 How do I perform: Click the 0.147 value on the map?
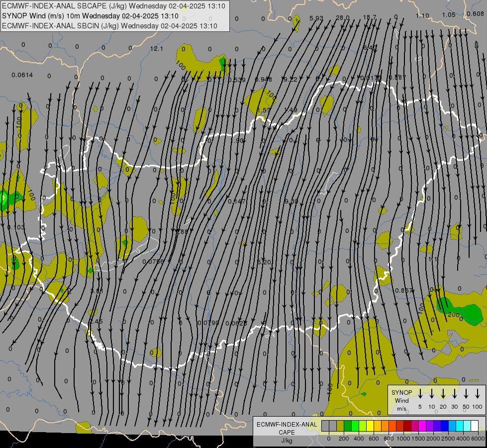tap(237, 202)
